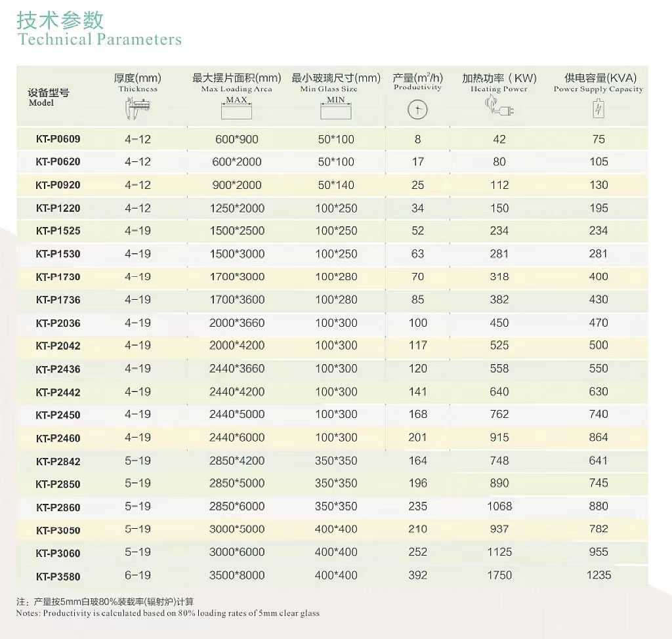Click the loading area cell '3500*8000'

tap(237, 575)
